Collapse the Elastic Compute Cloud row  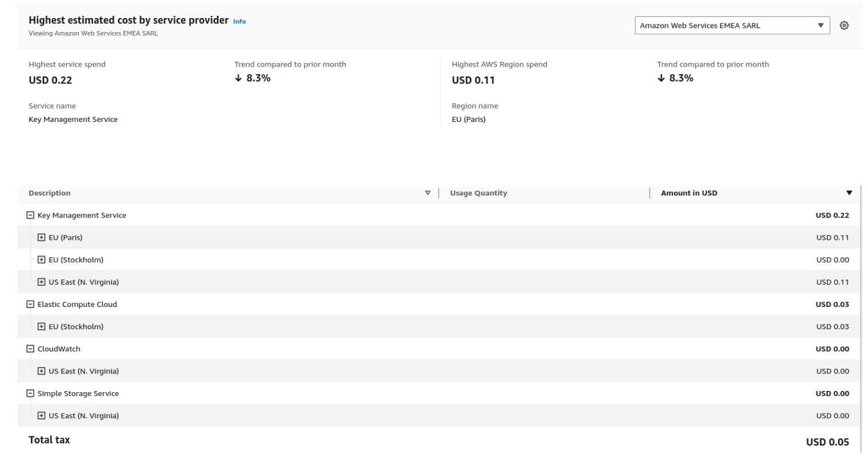31,305
